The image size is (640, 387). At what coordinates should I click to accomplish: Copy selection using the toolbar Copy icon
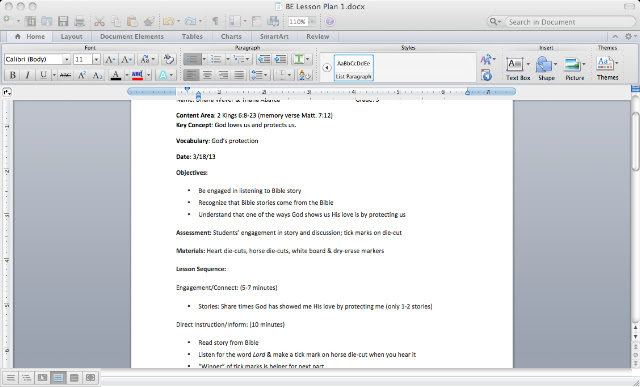pos(116,21)
